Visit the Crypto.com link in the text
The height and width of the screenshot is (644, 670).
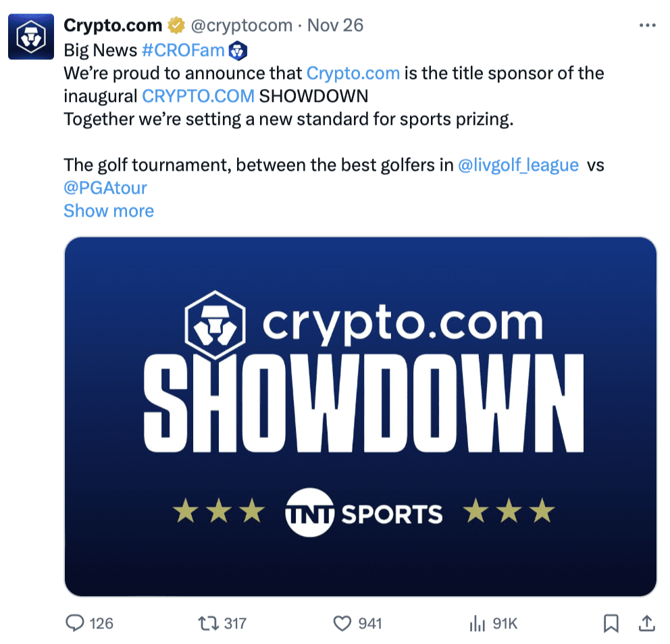(x=353, y=73)
